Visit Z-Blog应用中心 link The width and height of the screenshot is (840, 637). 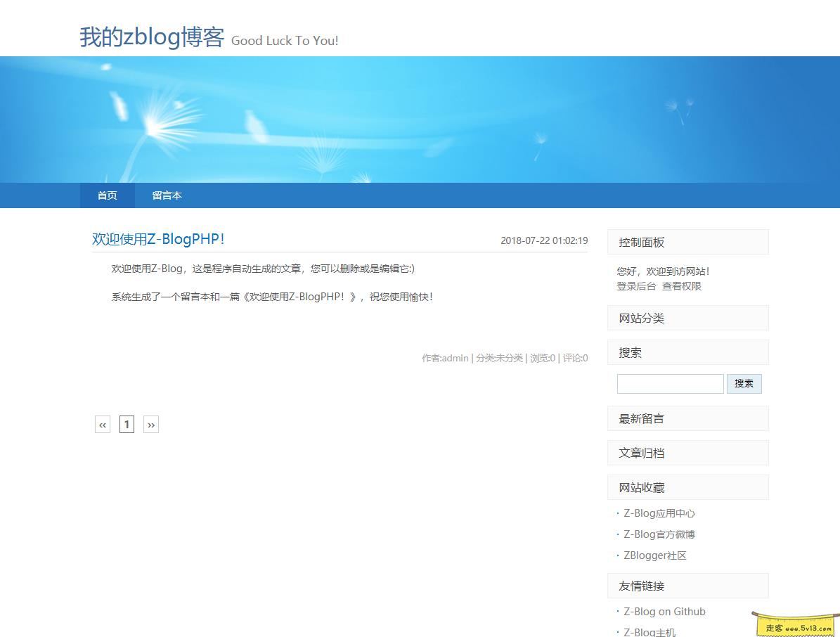(657, 513)
